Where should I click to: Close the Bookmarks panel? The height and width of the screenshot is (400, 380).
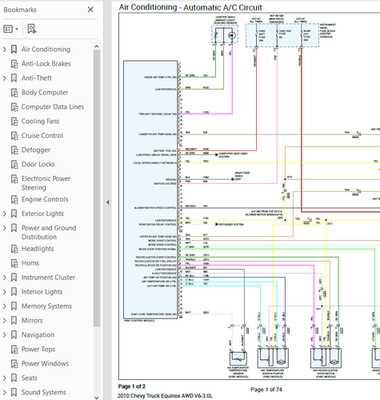[x=90, y=10]
